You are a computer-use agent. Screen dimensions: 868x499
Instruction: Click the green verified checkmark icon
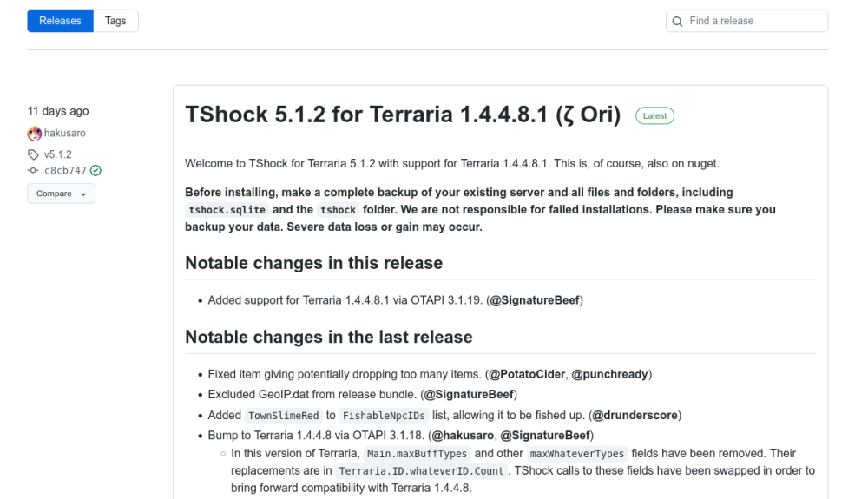[95, 170]
